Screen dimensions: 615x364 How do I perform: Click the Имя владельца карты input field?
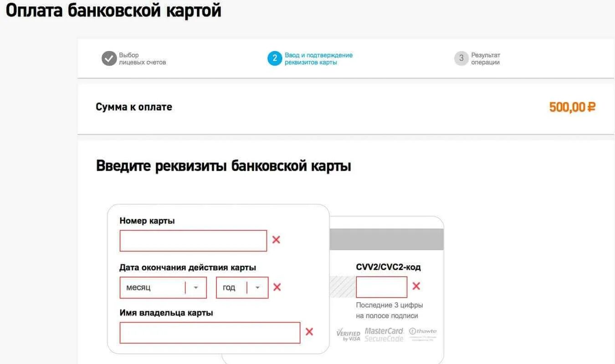click(210, 332)
